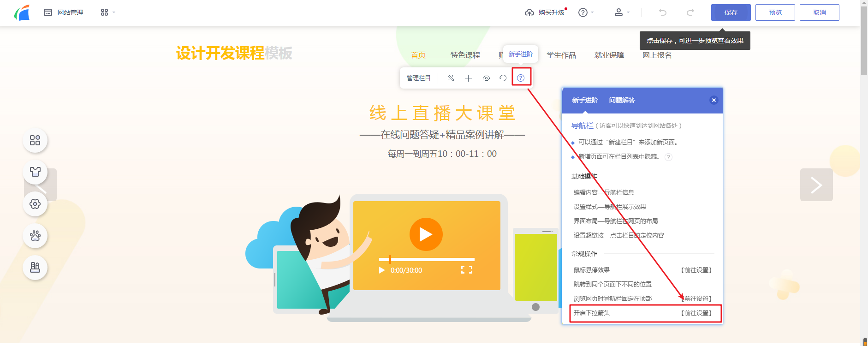Click the plus add icon in nav toolbar
This screenshot has height=346, width=868.
(468, 78)
